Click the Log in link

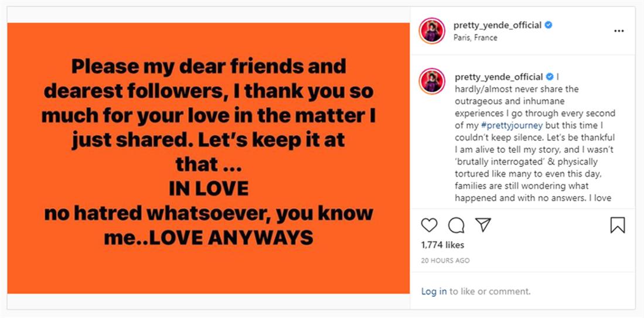[434, 291]
